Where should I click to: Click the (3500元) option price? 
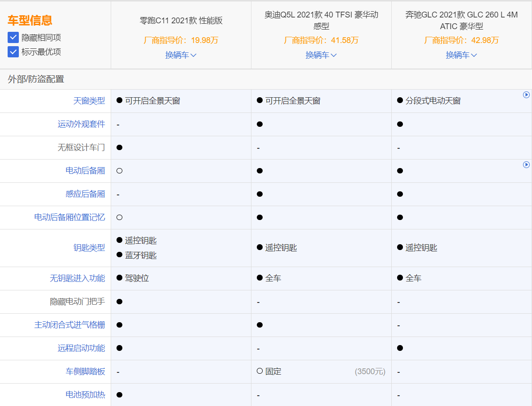pyautogui.click(x=370, y=371)
